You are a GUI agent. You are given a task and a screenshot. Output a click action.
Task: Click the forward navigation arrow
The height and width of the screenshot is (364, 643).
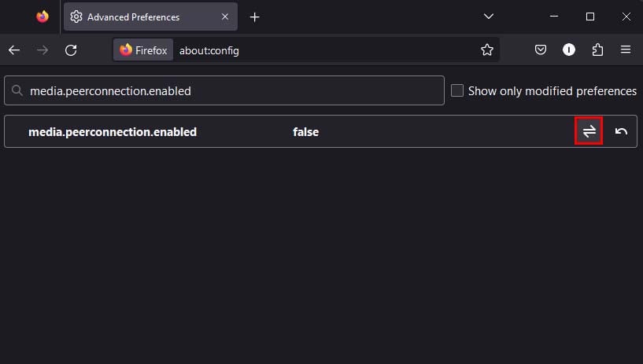pyautogui.click(x=42, y=50)
